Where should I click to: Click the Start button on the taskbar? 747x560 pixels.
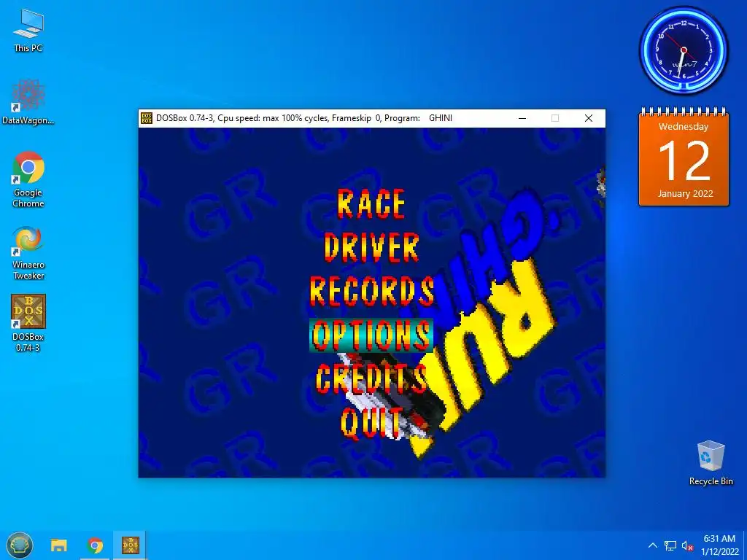pyautogui.click(x=20, y=545)
